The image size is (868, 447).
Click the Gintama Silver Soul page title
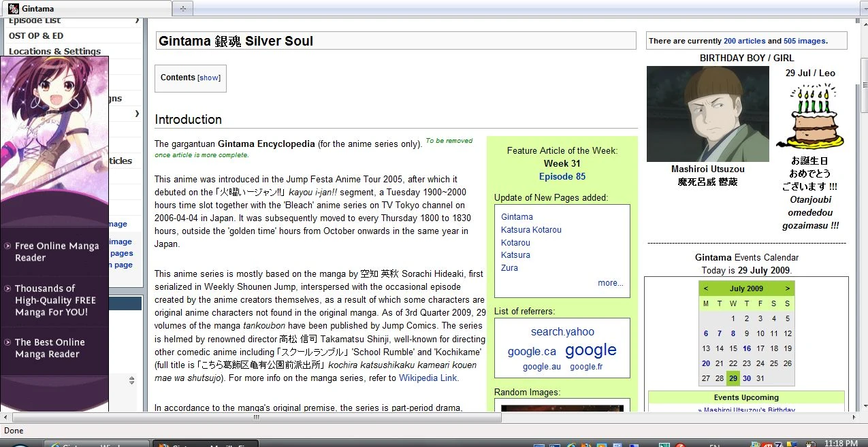[x=236, y=41]
